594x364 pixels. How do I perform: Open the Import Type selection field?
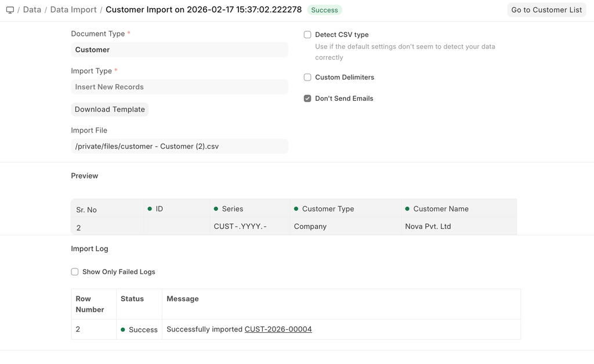[179, 87]
